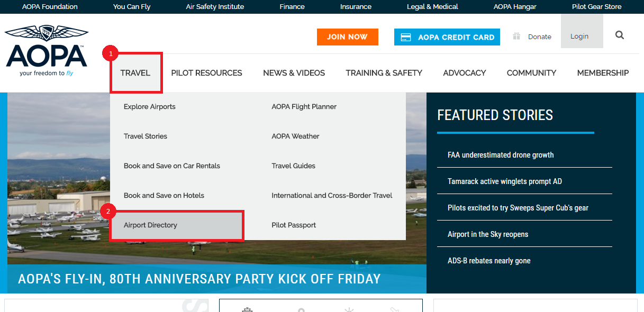Image resolution: width=644 pixels, height=312 pixels.
Task: Read FAA underestimated drone growth story
Action: click(x=501, y=155)
